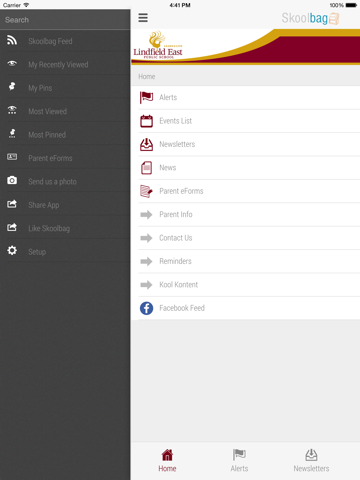This screenshot has height=480, width=360.
Task: Click the My Recently Viewed eye icon
Action: coord(12,63)
